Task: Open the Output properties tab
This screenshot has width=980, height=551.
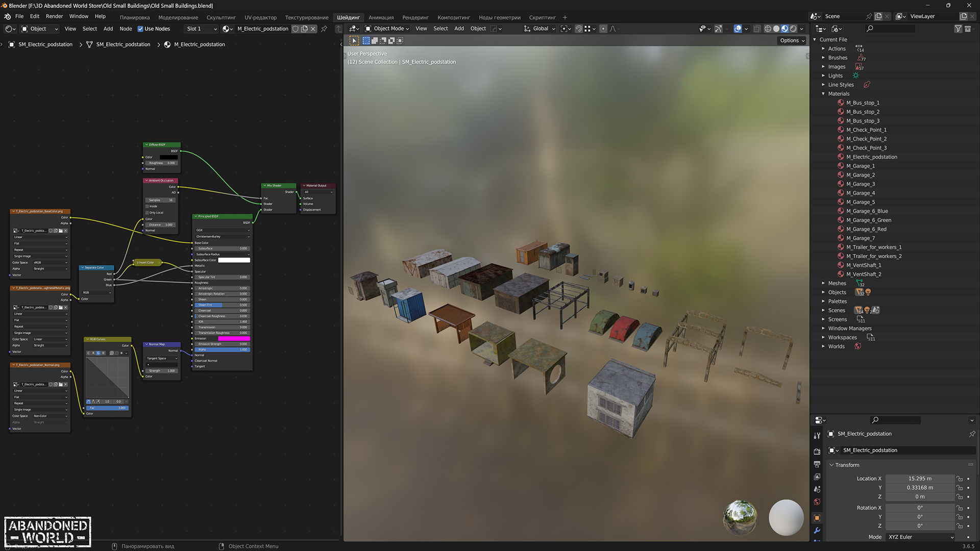Action: point(817,464)
